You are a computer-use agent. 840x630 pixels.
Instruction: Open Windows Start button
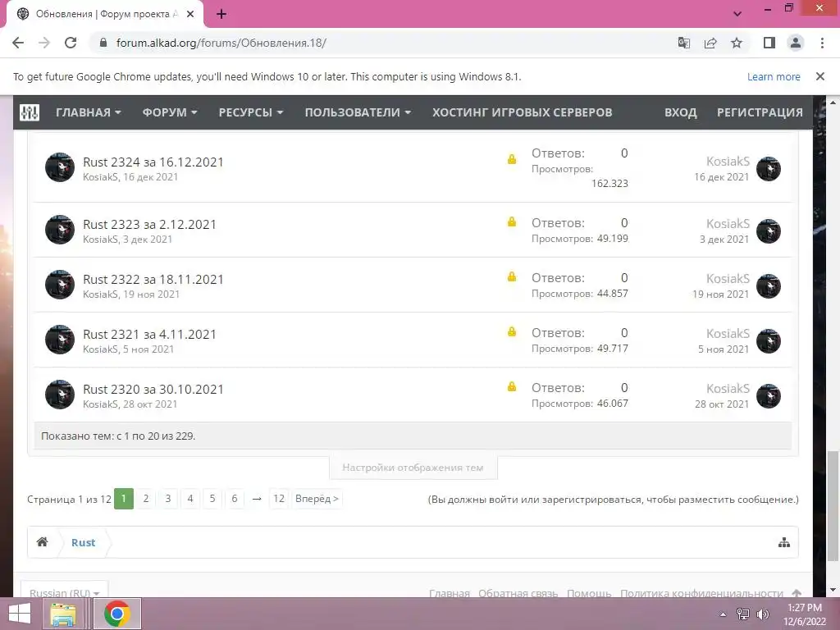(20, 614)
